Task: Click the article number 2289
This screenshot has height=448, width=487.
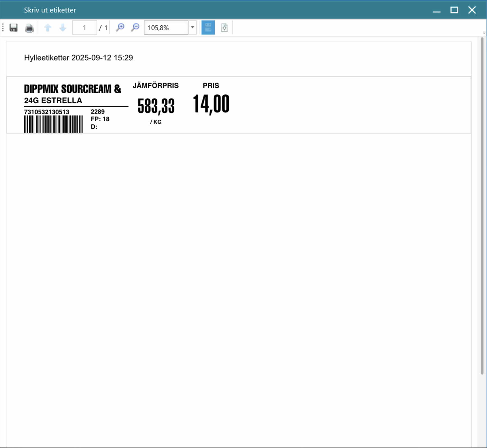Action: 98,112
